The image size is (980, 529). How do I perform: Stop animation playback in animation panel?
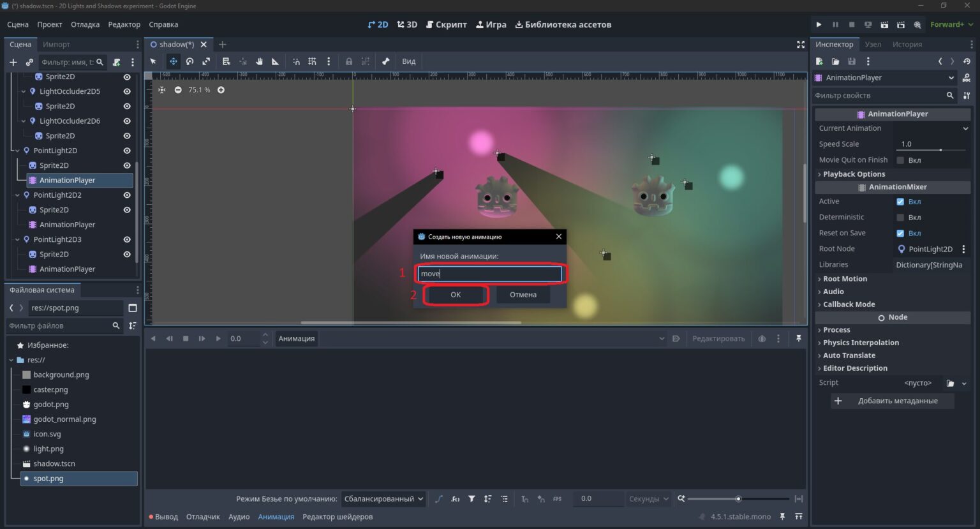coord(186,339)
